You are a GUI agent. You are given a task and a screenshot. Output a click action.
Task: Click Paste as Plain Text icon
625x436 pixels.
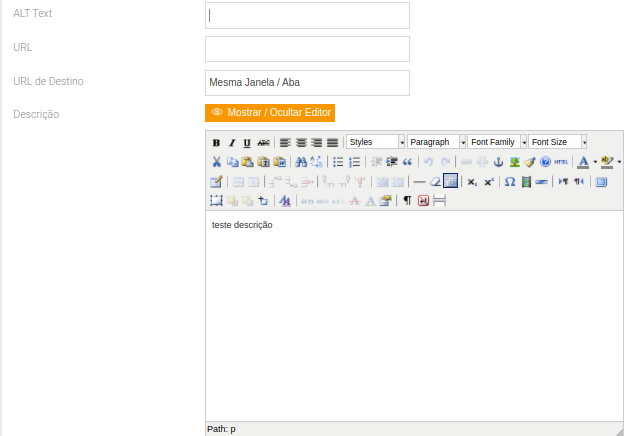263,162
